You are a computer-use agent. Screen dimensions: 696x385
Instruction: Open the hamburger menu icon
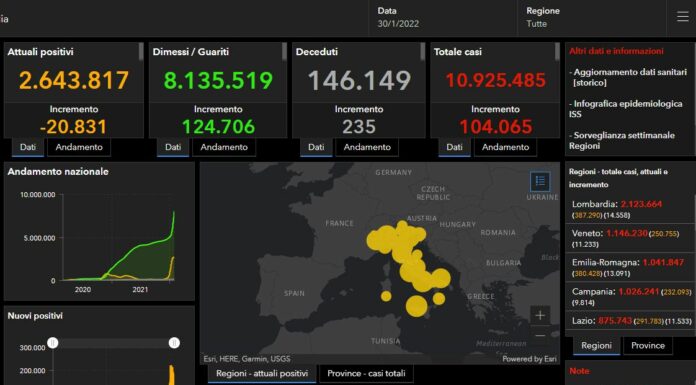(x=682, y=17)
